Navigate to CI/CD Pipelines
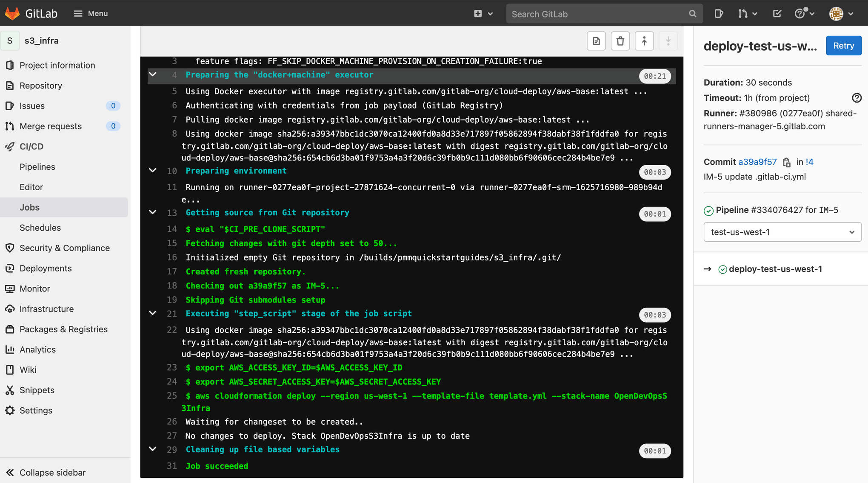 (37, 166)
